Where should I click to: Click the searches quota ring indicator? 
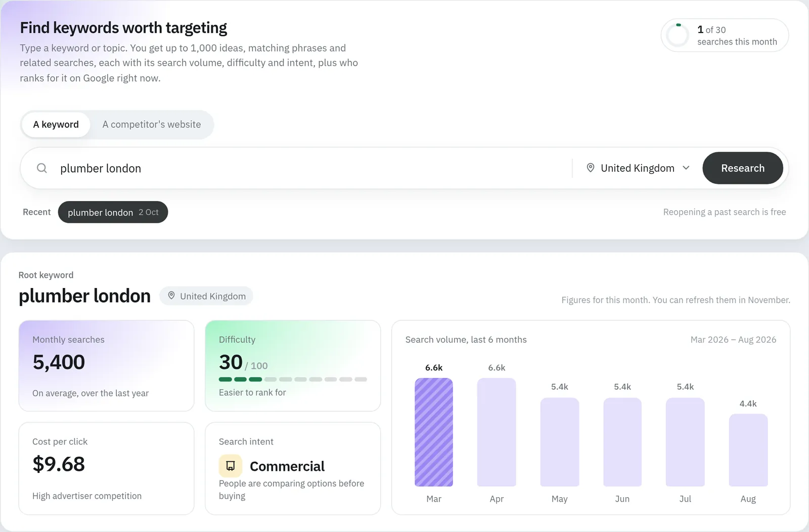click(678, 35)
